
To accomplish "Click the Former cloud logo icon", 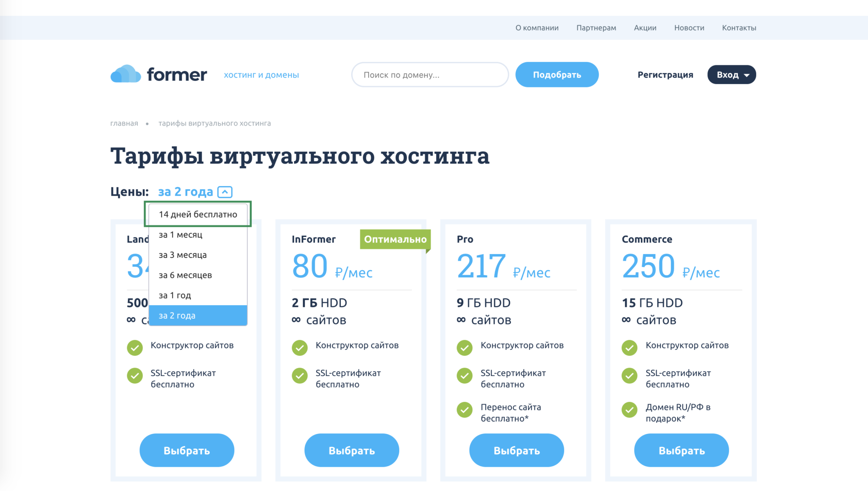I will [125, 74].
